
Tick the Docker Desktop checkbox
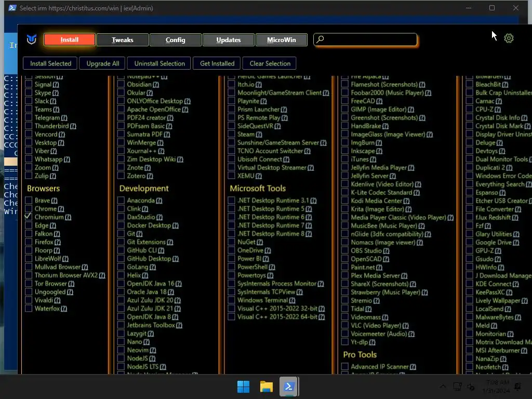(x=121, y=225)
